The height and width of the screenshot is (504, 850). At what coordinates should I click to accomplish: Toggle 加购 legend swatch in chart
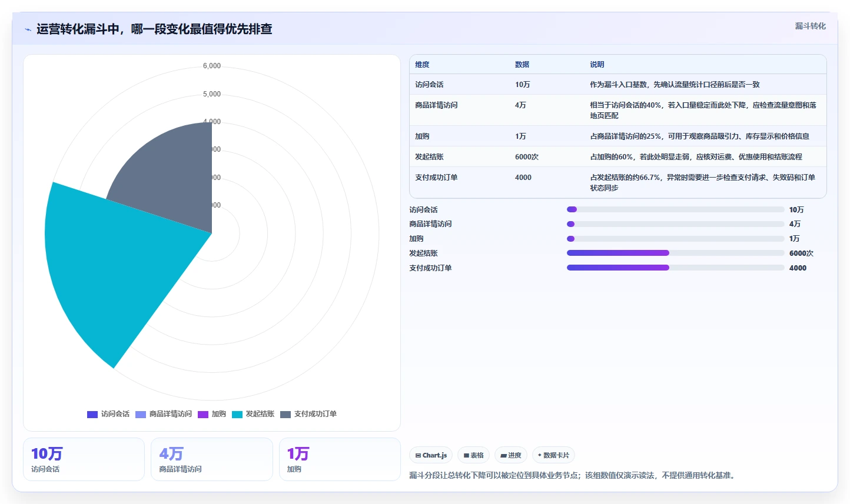203,414
